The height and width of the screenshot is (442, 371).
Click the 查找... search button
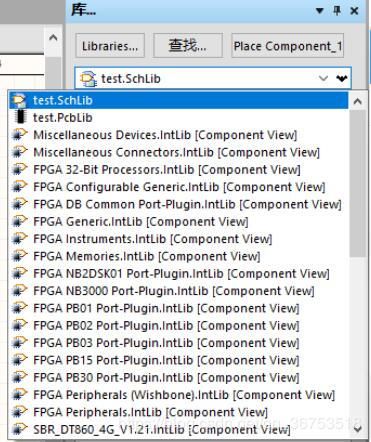188,46
